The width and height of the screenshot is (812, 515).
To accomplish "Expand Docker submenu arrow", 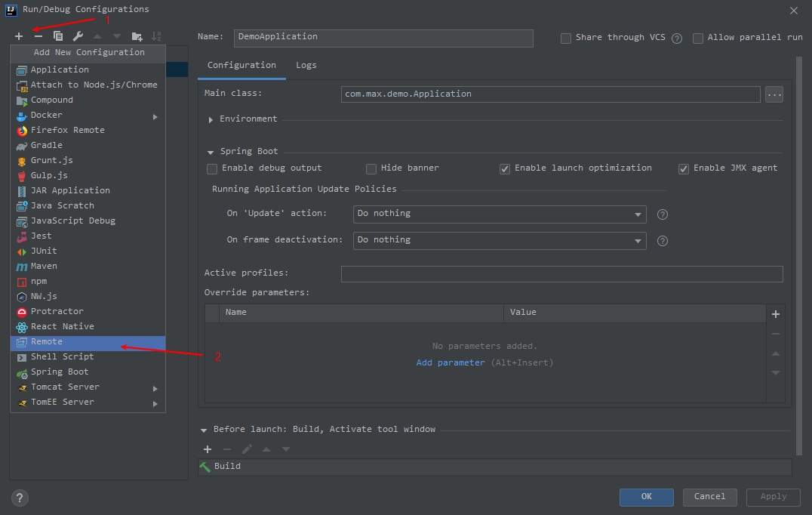I will pos(155,116).
